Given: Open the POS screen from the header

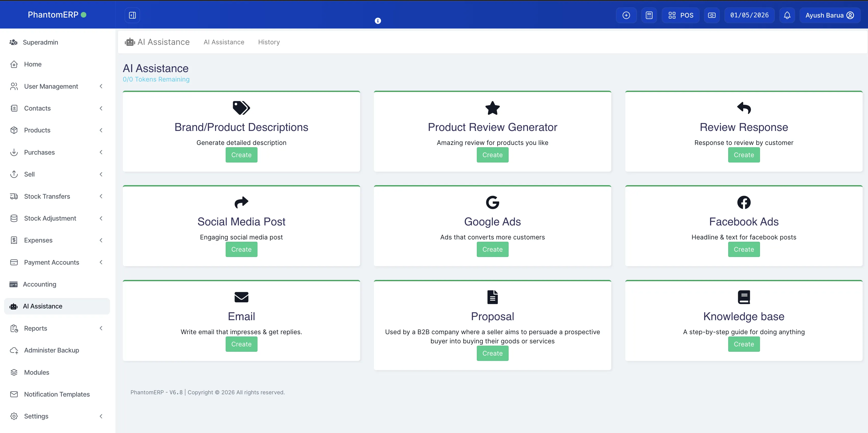Looking at the screenshot, I should coord(680,15).
